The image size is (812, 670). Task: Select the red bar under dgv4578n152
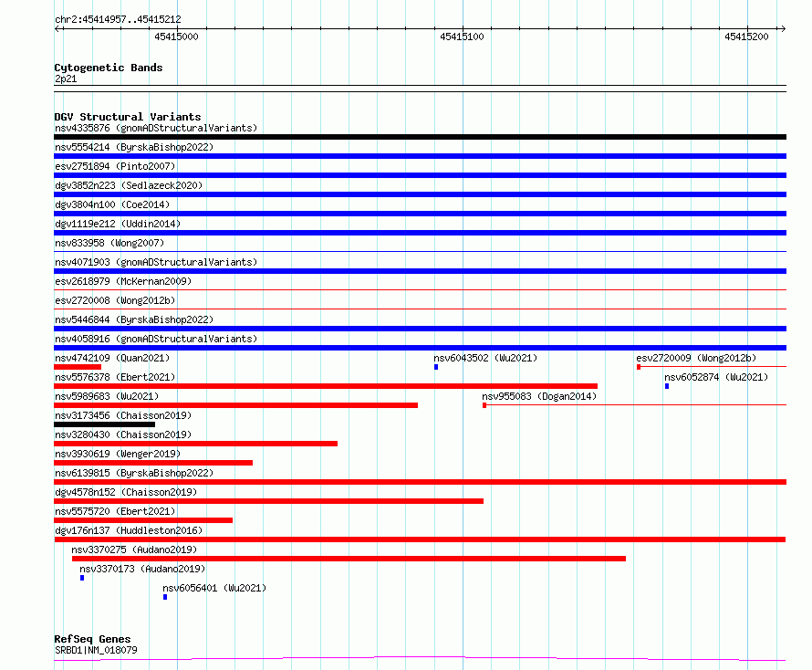(269, 501)
